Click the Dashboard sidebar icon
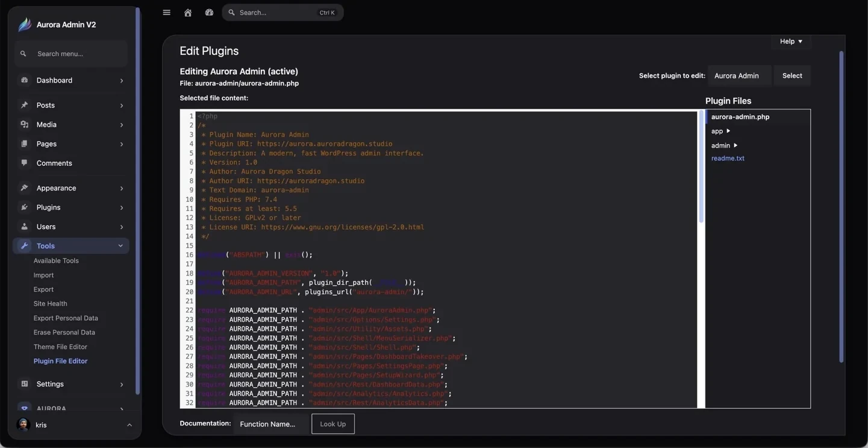The width and height of the screenshot is (868, 448). pyautogui.click(x=24, y=80)
